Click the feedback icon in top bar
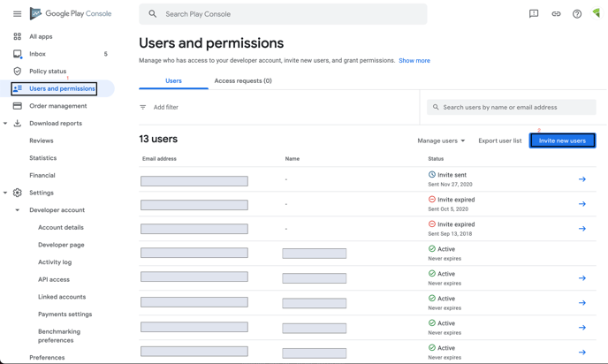Viewport: 608px width, 364px height. [534, 14]
